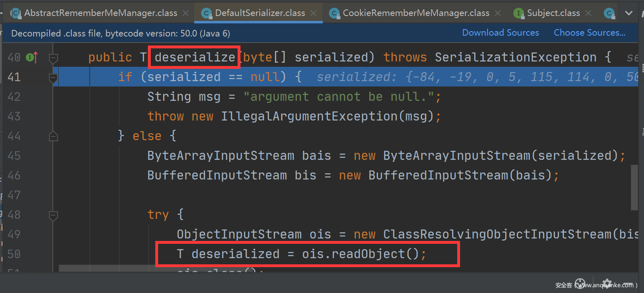
Task: Close the Subject.class tab
Action: point(588,13)
